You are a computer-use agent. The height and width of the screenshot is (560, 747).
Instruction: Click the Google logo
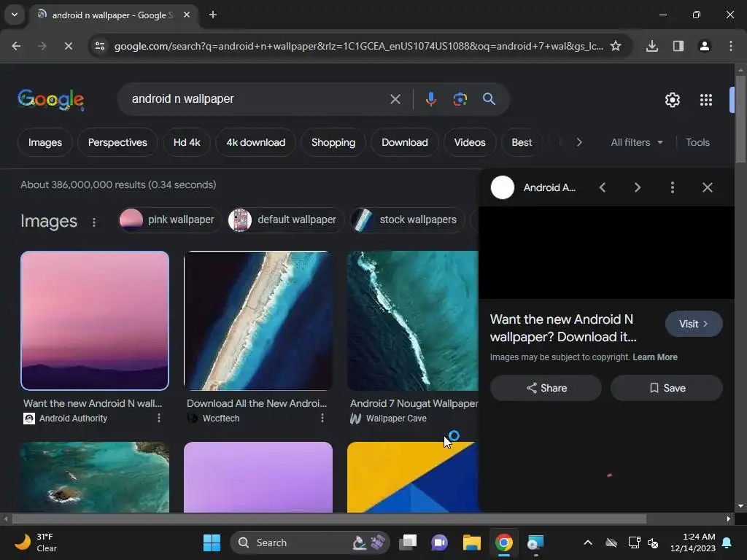51,99
